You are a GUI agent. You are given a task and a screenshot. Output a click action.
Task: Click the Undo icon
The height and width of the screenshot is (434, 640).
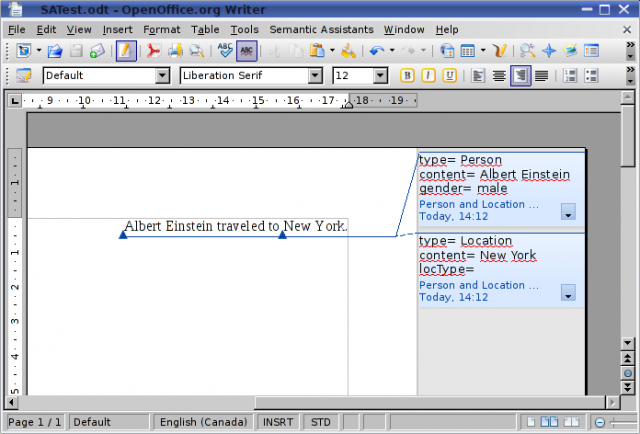(377, 51)
